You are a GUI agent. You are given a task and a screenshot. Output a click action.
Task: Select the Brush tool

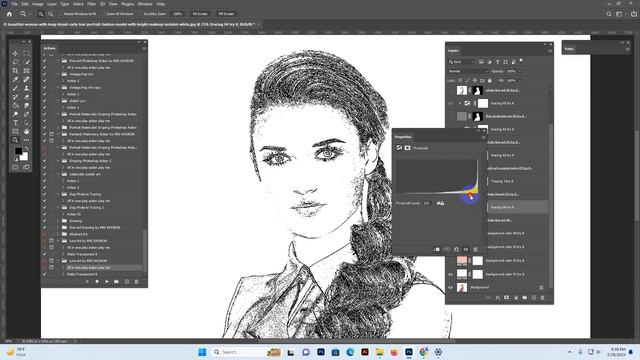pos(15,88)
